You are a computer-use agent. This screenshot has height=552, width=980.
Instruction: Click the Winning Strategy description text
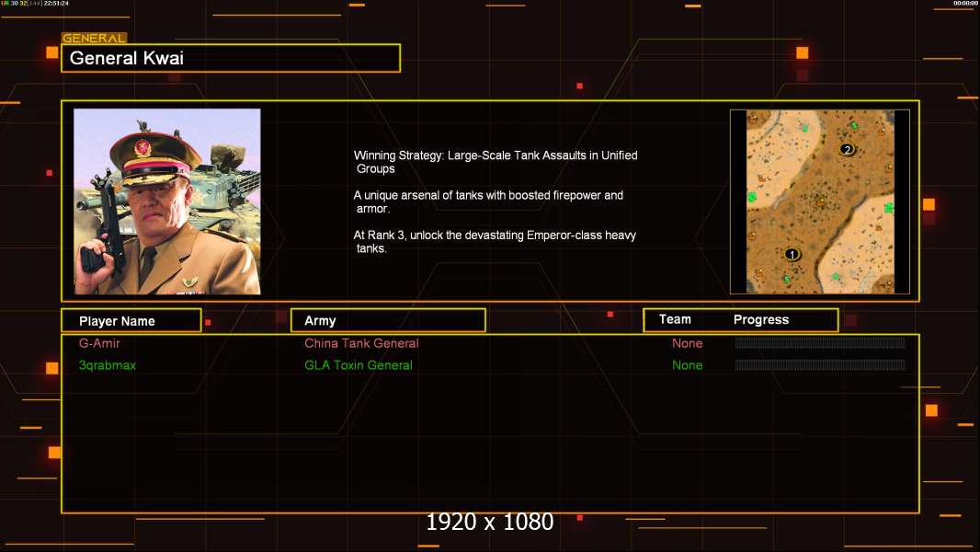click(x=496, y=162)
